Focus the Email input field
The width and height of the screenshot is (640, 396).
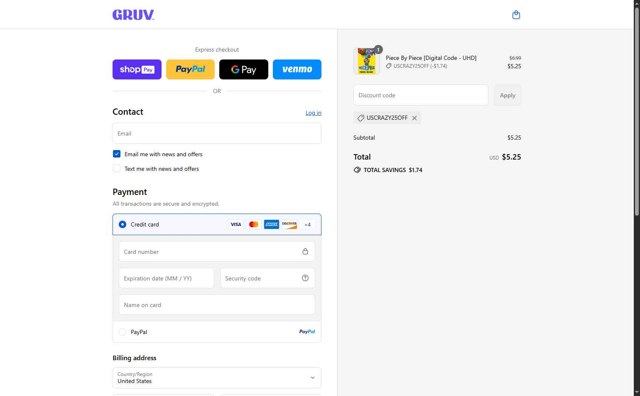point(217,133)
